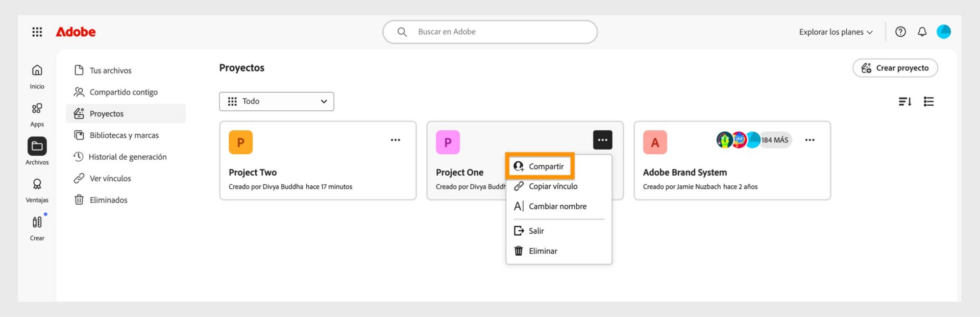Click the search magnifier icon
The image size is (980, 317).
point(402,32)
